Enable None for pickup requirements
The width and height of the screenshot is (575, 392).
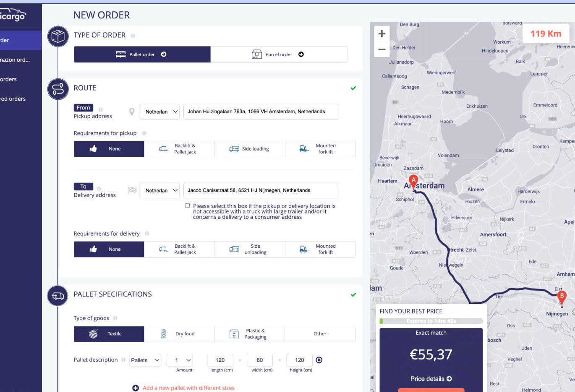(109, 148)
